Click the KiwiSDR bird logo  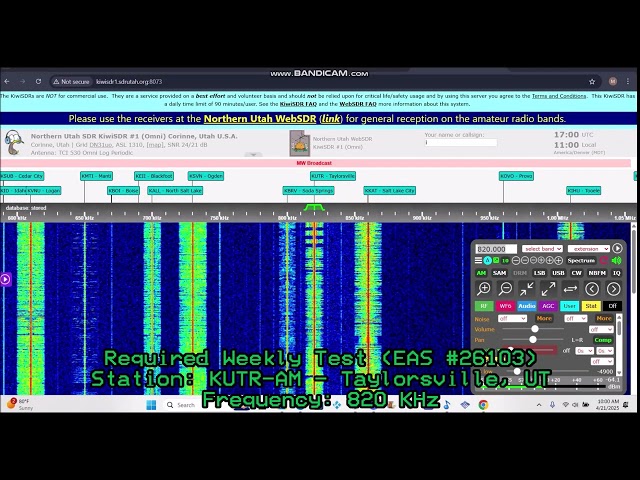click(13, 142)
